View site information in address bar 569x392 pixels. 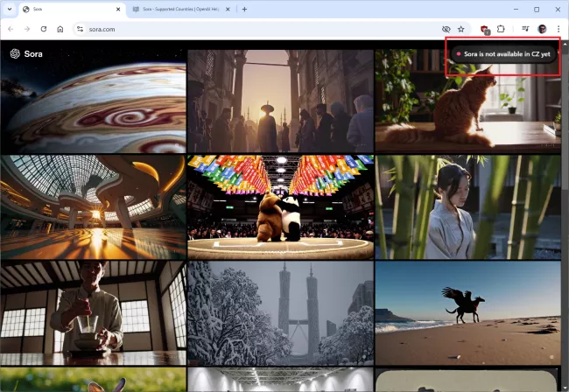80,29
